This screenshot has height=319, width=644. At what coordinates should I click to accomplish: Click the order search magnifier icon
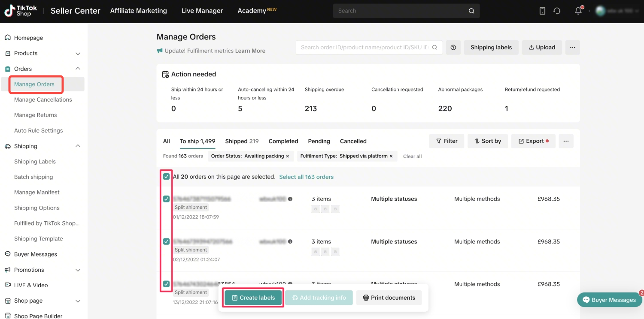click(434, 48)
